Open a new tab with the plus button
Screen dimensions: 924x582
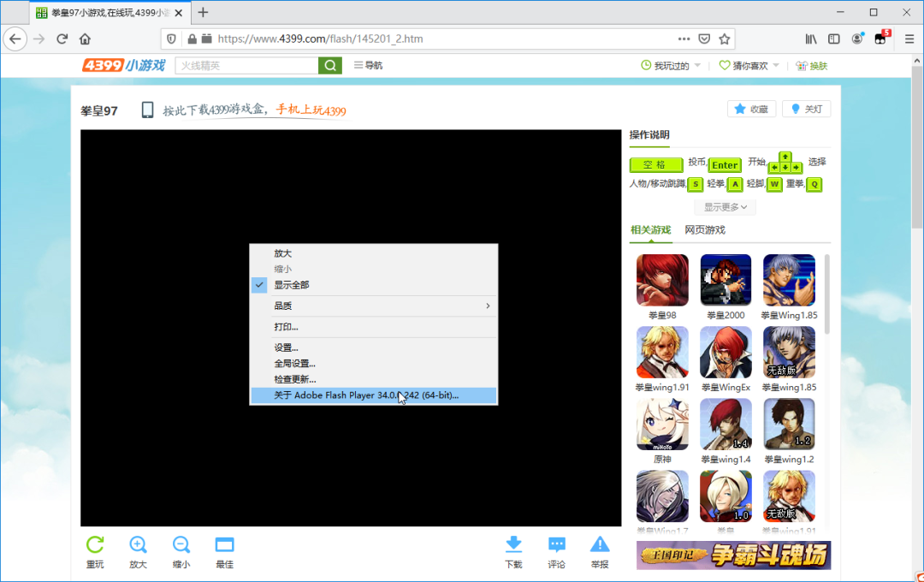point(203,12)
